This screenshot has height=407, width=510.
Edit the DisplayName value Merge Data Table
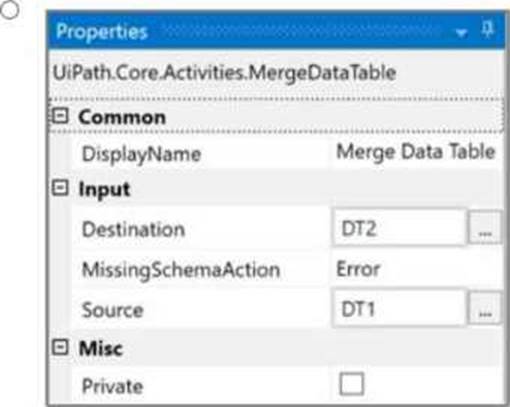416,152
